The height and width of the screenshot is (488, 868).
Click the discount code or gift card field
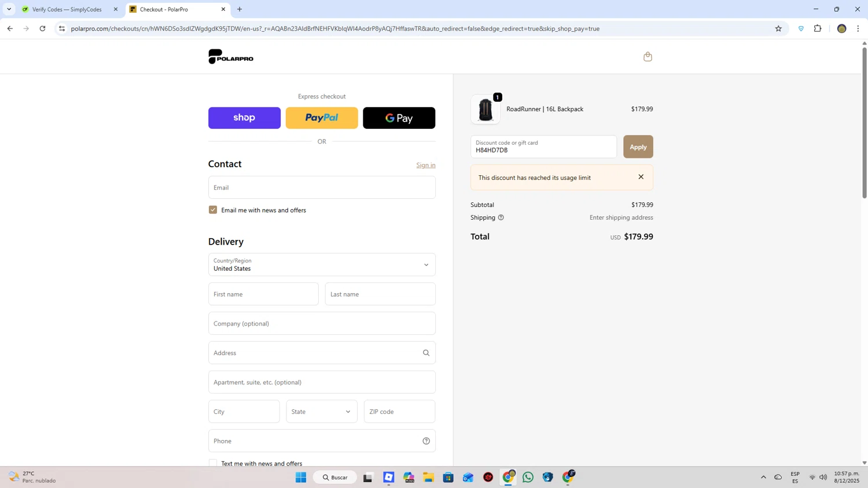pyautogui.click(x=543, y=147)
